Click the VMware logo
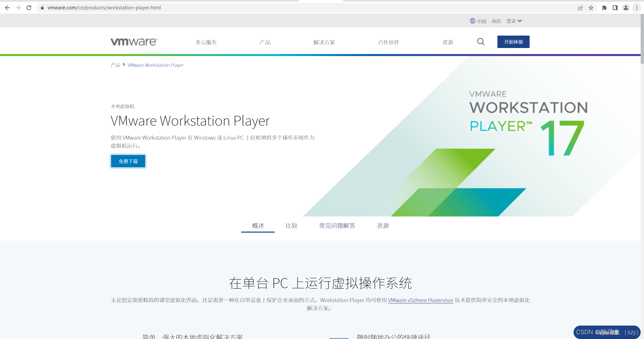This screenshot has width=644, height=339. 133,41
